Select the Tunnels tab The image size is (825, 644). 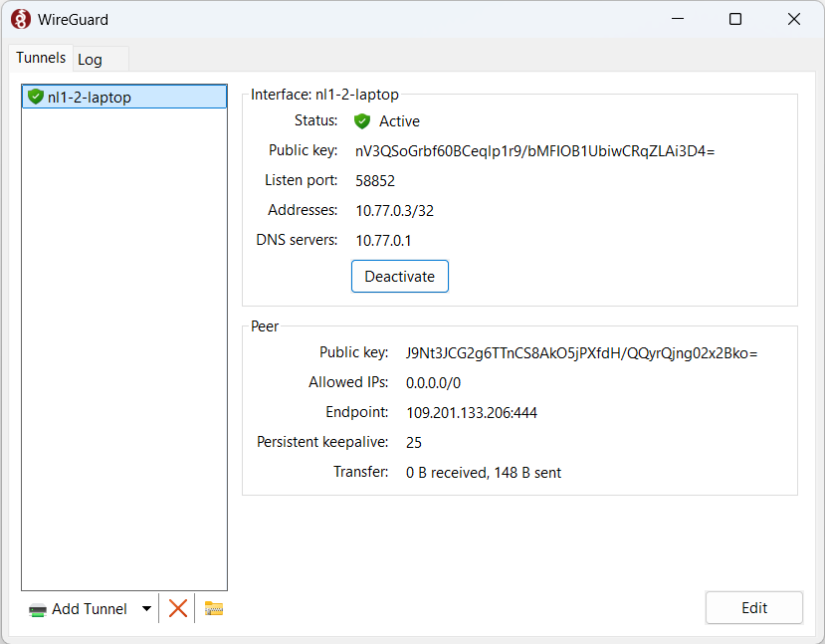tap(41, 58)
